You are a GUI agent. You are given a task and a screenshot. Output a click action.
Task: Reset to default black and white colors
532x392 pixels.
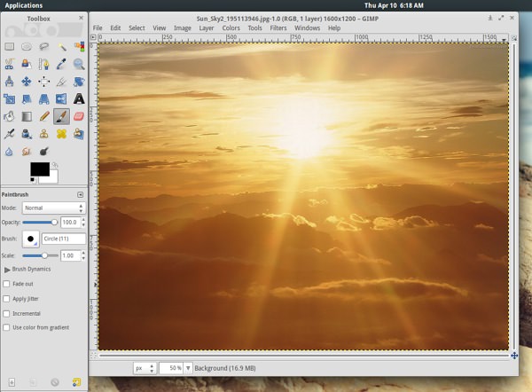[x=33, y=180]
